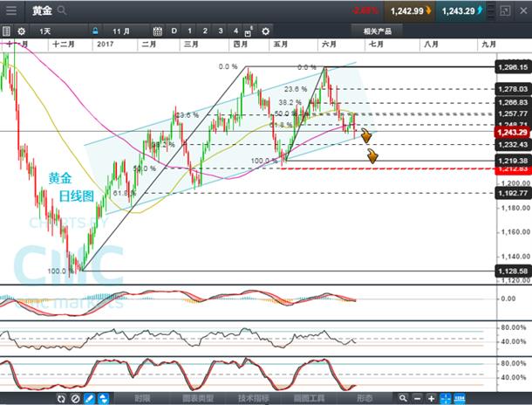
Task: Open the hamburger menu icon
Action: pyautogui.click(x=11, y=10)
